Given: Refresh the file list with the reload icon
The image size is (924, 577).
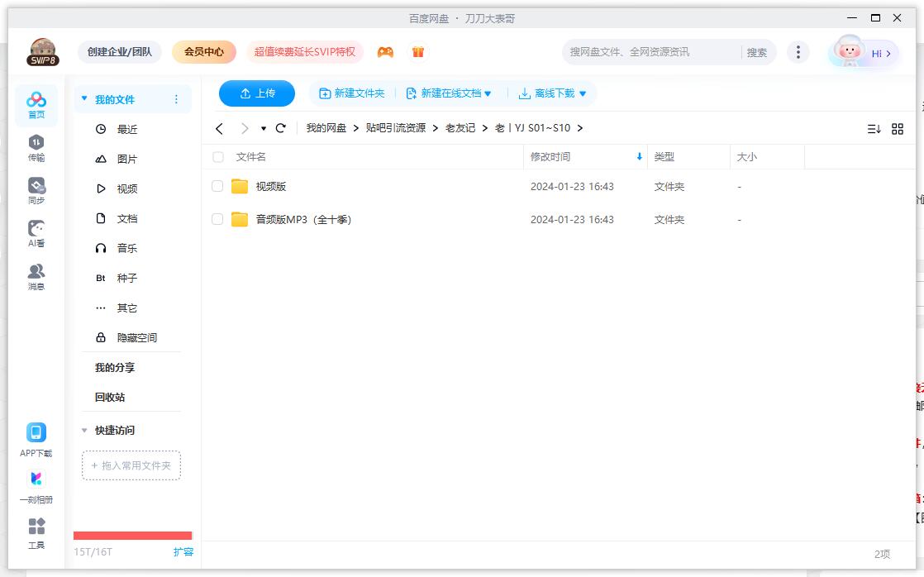Looking at the screenshot, I should pos(280,128).
